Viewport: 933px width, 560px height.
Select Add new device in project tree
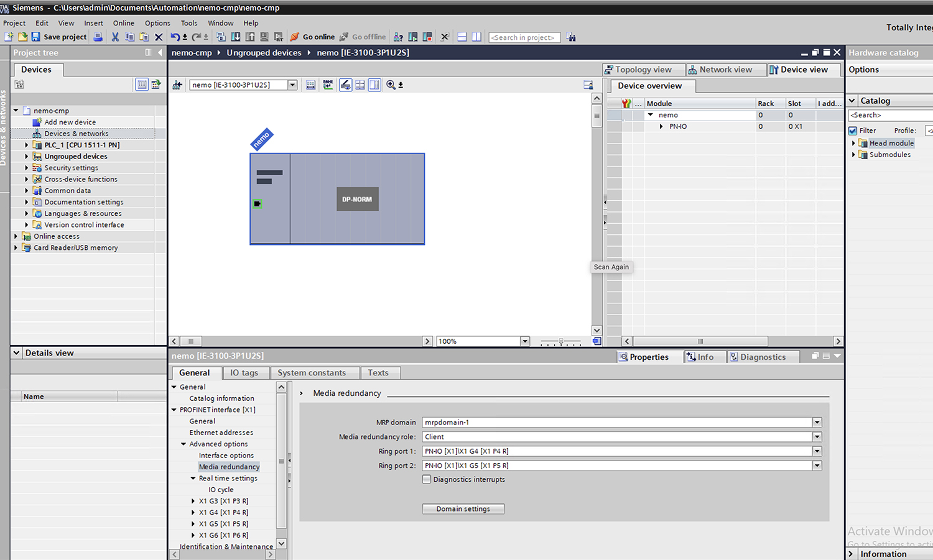(x=70, y=122)
